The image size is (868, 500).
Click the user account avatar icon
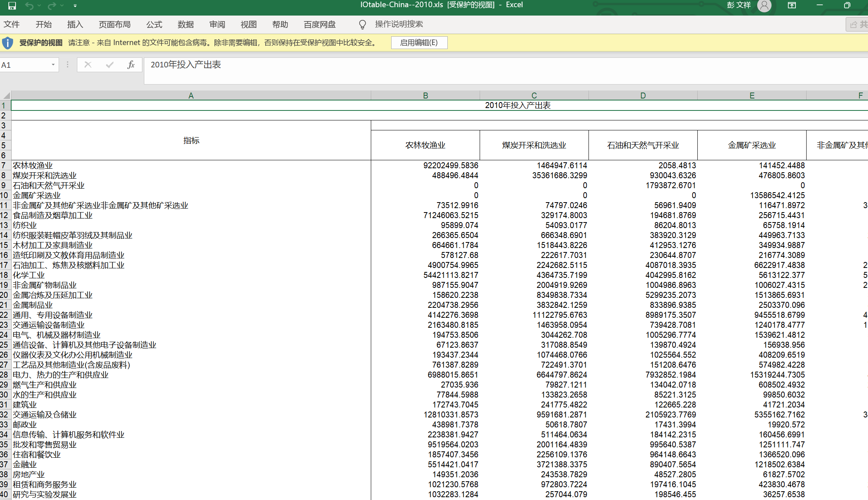point(764,6)
